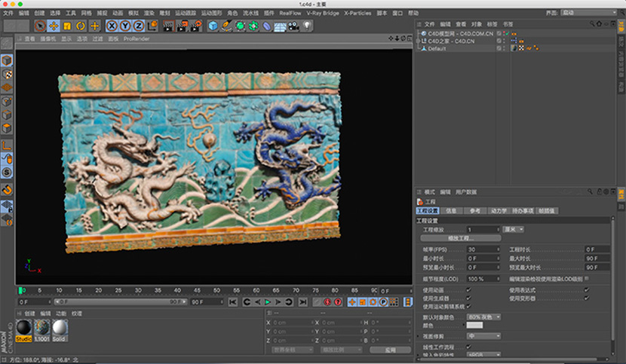Open render to picture viewer icon
Viewport: 626px width, 364px height.
click(x=182, y=26)
